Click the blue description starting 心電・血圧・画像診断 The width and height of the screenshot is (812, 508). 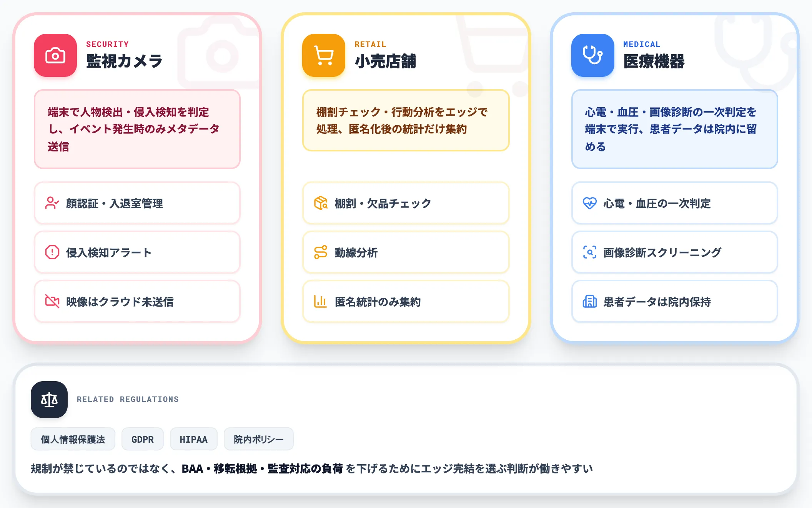[675, 129]
